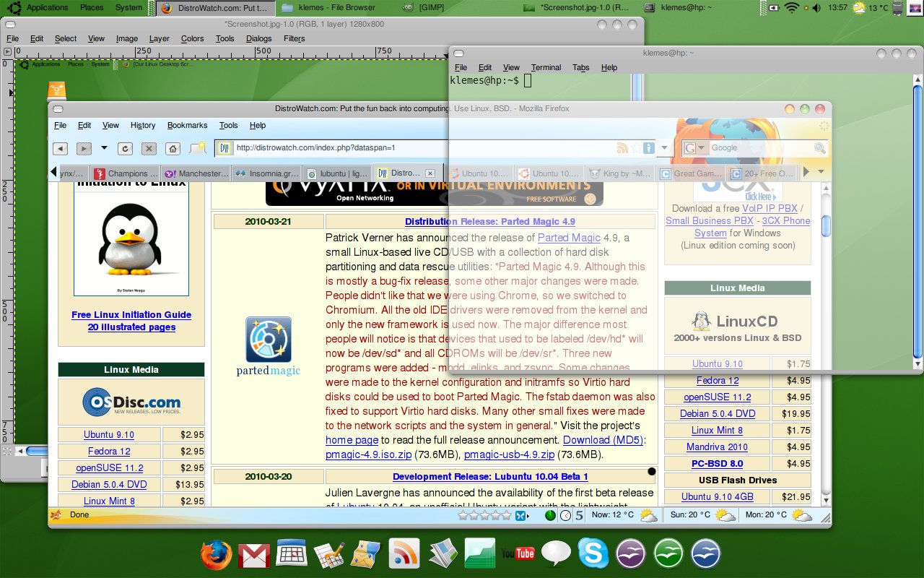Open the back/forward history dropdown arrow
The image size is (924, 578).
click(x=104, y=148)
